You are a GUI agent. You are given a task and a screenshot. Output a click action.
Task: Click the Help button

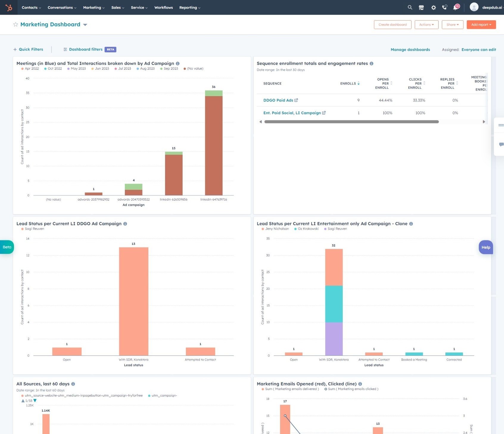(486, 247)
